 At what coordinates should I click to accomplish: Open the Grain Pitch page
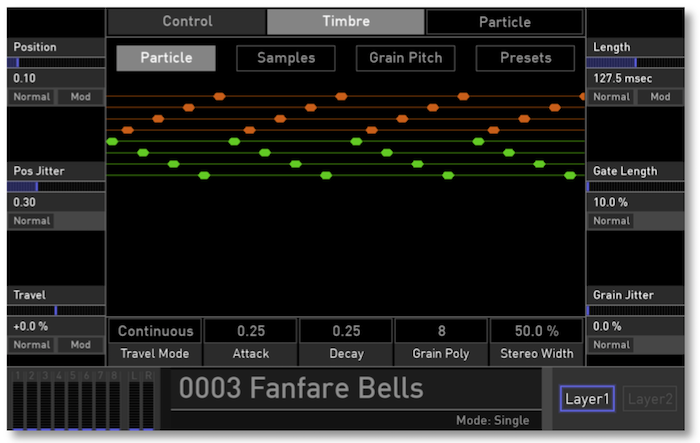click(405, 58)
